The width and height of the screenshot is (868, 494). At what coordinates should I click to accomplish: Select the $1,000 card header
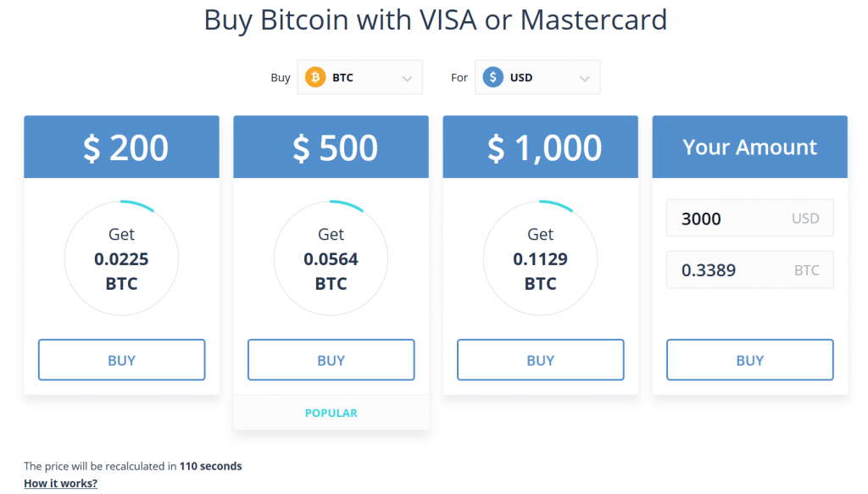(x=540, y=147)
